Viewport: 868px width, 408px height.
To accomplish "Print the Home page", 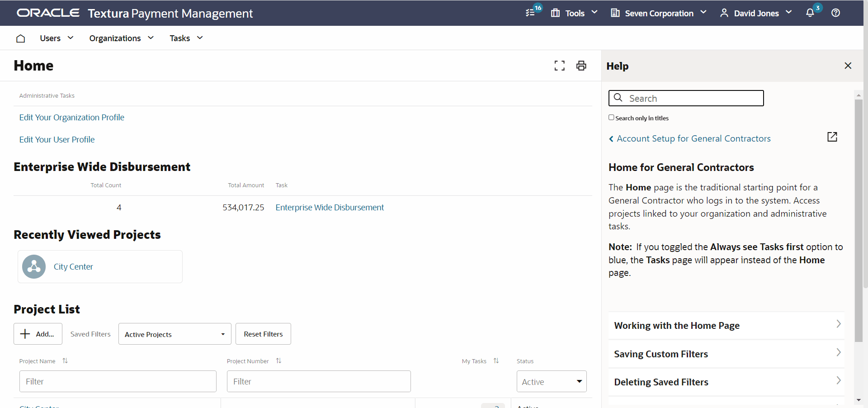I will pos(581,66).
